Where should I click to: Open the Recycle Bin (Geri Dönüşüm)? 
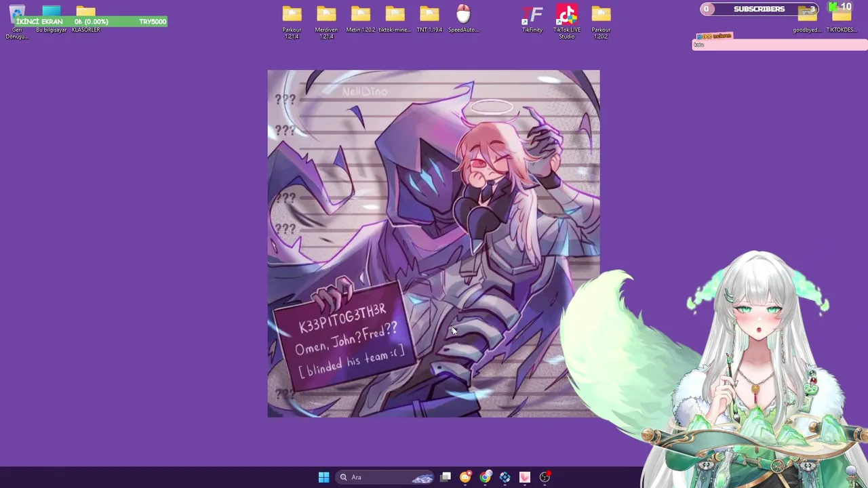[17, 22]
